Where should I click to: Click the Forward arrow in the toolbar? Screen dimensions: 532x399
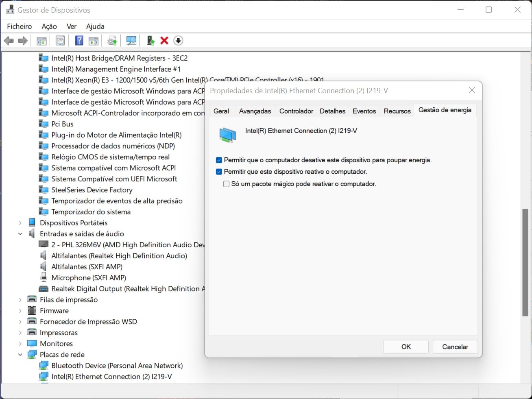click(23, 41)
